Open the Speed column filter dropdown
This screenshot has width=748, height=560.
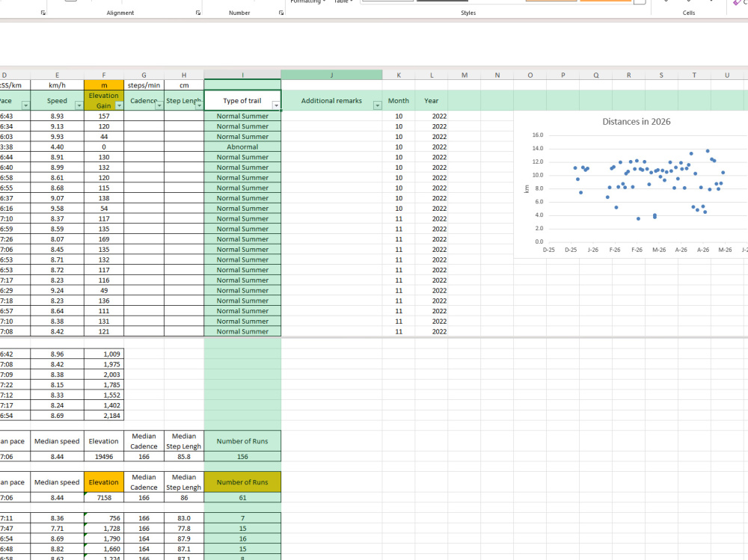(79, 105)
